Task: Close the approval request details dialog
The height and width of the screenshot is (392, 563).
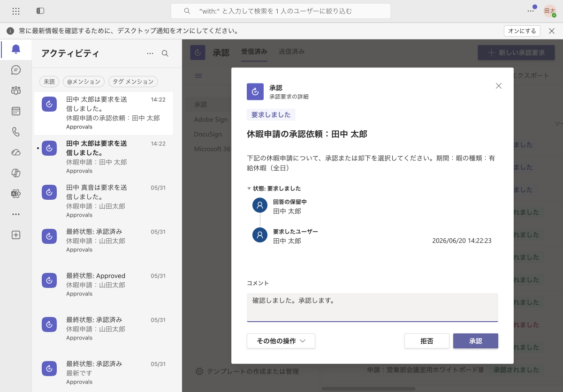Action: coord(499,86)
